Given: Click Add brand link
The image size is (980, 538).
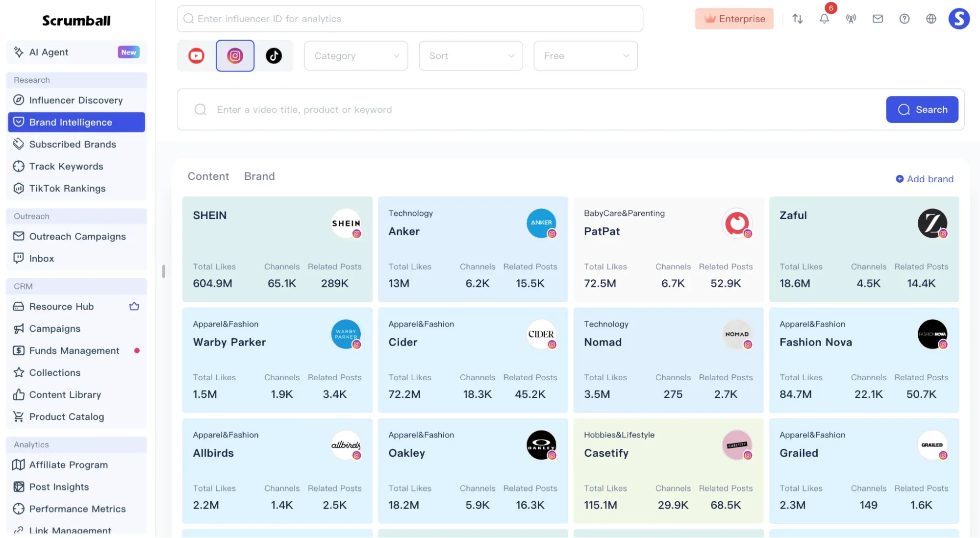Looking at the screenshot, I should click(925, 179).
